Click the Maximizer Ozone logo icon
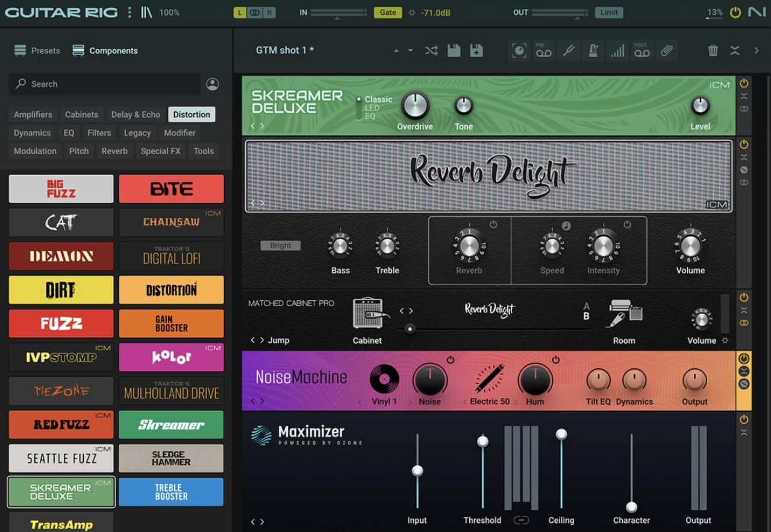This screenshot has width=771, height=532. click(x=261, y=435)
